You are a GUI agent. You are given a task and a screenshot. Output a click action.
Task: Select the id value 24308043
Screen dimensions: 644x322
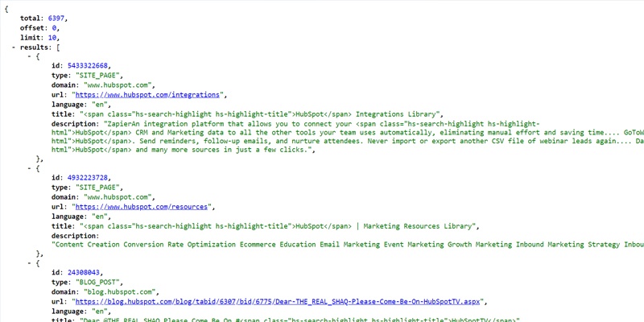coord(85,273)
